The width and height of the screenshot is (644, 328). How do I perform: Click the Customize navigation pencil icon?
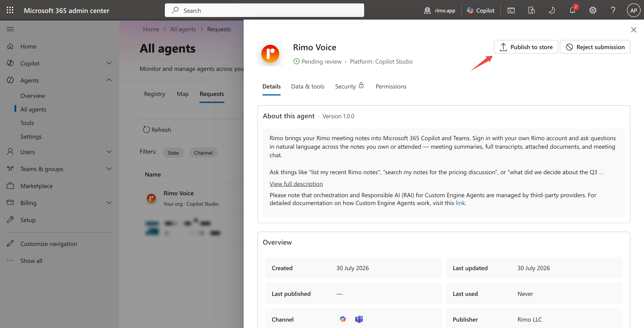(10, 243)
